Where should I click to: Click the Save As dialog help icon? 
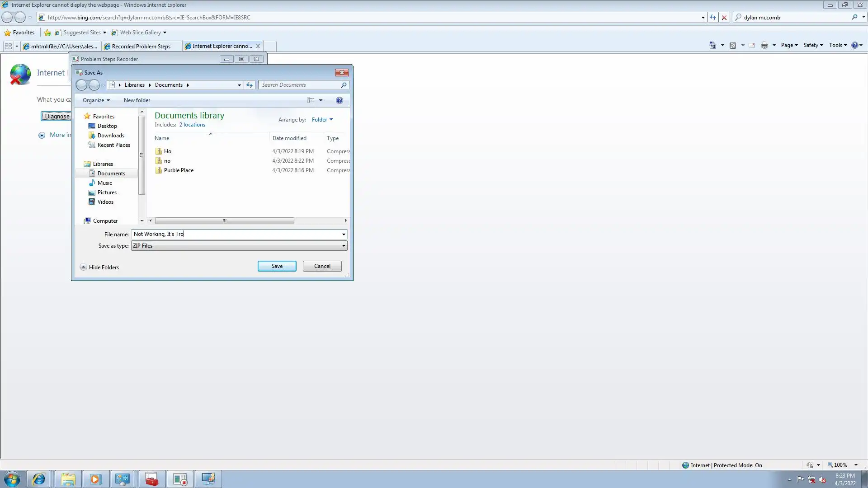point(339,100)
